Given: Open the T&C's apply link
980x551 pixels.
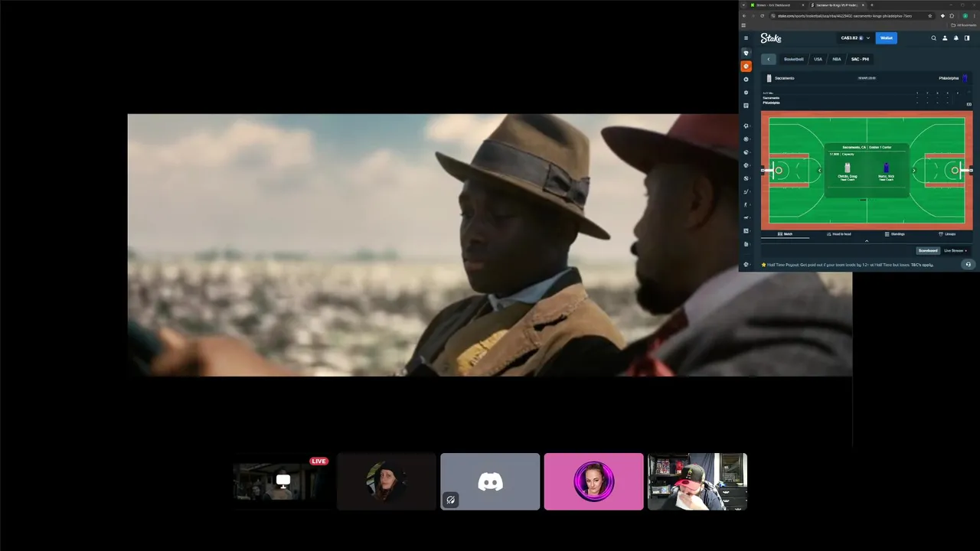Looking at the screenshot, I should [x=922, y=265].
